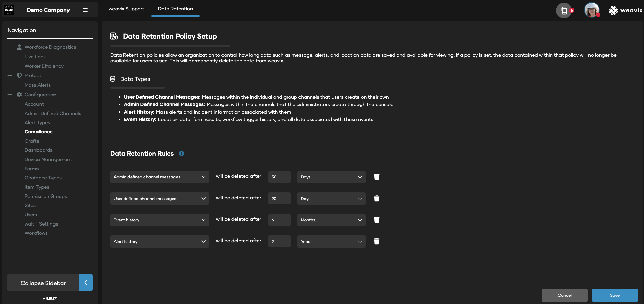644x304 pixels.
Task: Open the user profile avatar
Action: point(592,10)
